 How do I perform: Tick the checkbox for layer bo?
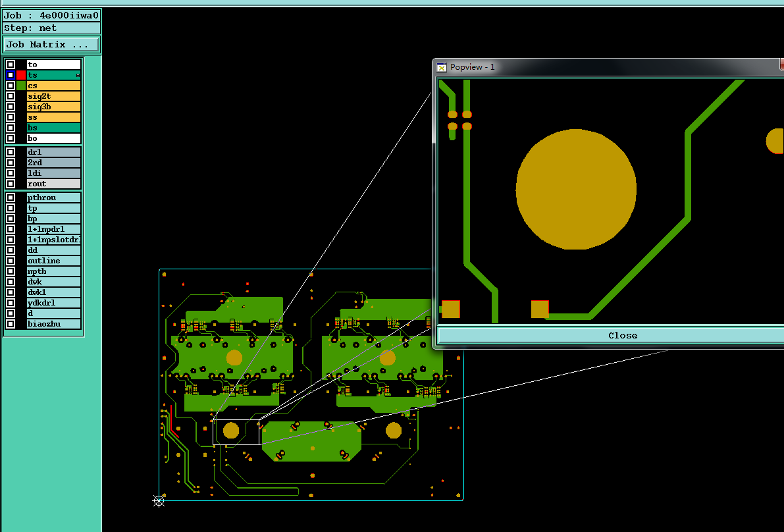[11, 138]
